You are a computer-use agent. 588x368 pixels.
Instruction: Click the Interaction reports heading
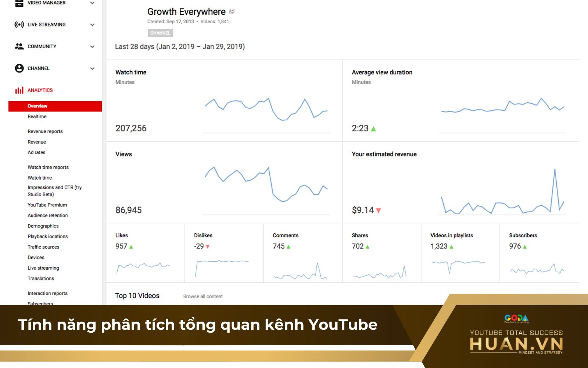(x=47, y=294)
